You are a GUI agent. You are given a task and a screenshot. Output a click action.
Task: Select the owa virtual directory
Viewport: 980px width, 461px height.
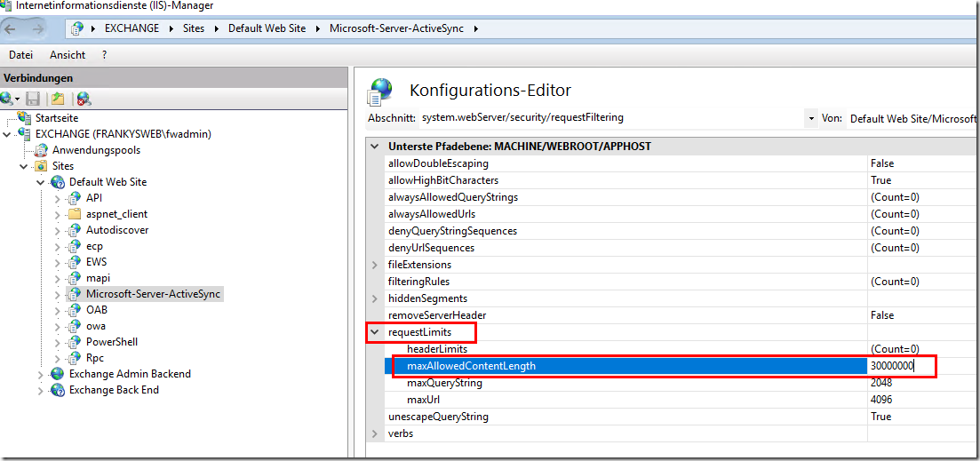(95, 326)
